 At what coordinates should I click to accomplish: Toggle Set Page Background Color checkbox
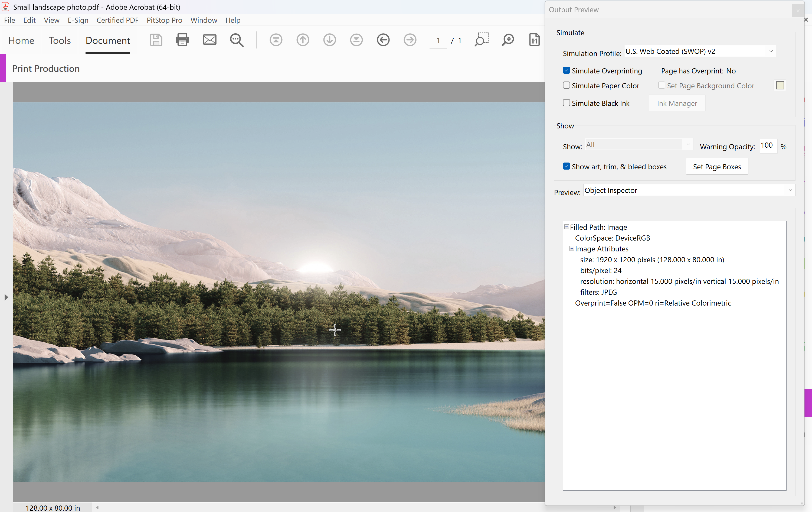tap(662, 85)
